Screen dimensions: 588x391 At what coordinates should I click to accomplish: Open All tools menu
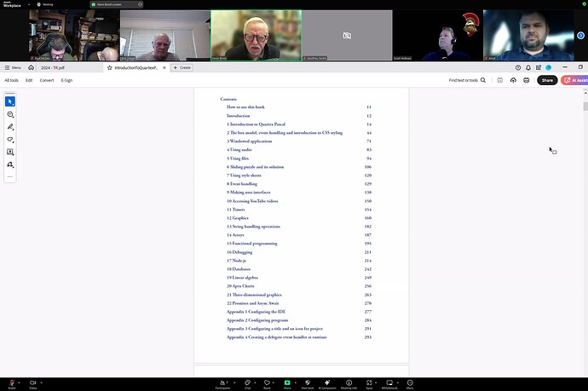(x=11, y=80)
